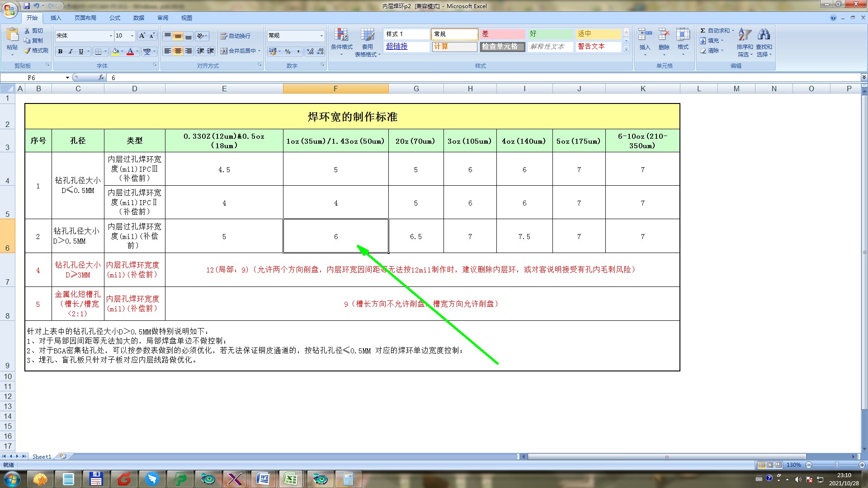Image resolution: width=868 pixels, height=488 pixels.
Task: Click the increase font size icon
Action: click(142, 36)
